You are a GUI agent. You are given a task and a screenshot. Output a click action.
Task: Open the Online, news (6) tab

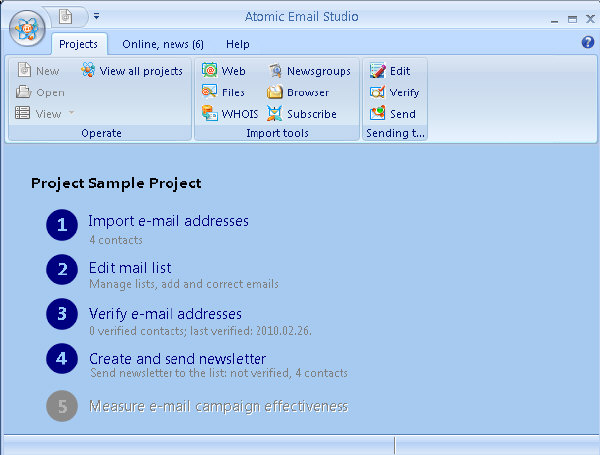163,44
